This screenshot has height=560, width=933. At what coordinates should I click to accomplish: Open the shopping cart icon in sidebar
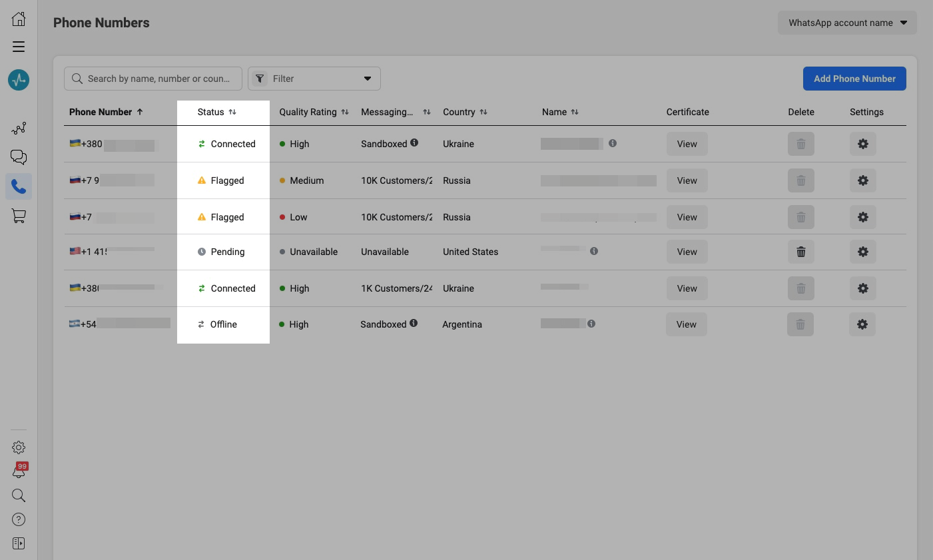19,216
